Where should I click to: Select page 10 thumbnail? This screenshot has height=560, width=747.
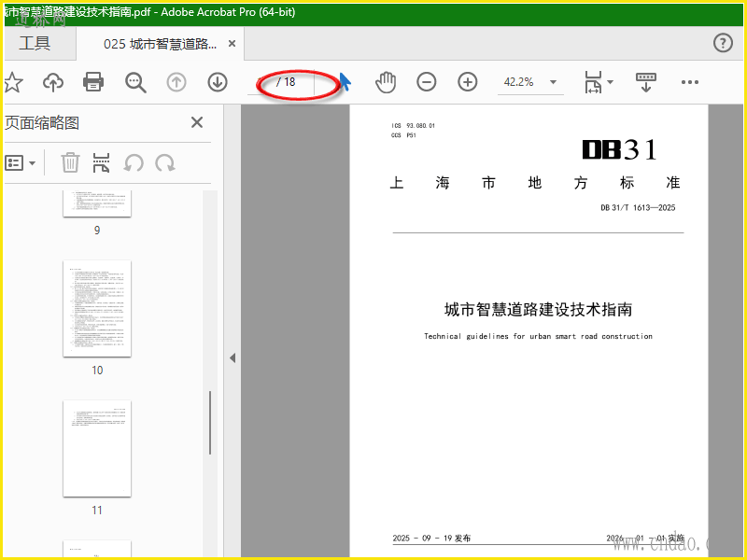97,309
